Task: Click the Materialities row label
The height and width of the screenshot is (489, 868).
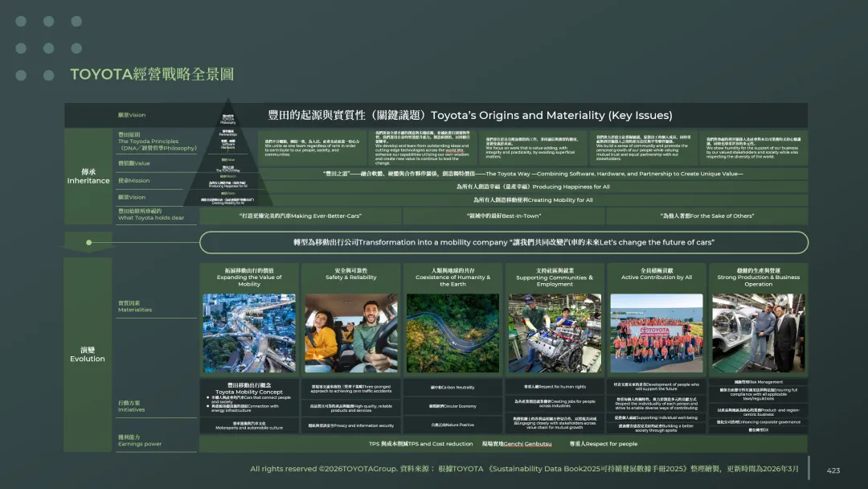Action: point(135,306)
